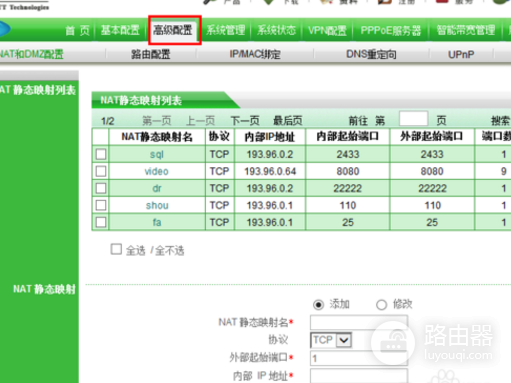Expand the TCP protocol dropdown
The width and height of the screenshot is (511, 383).
[331, 340]
